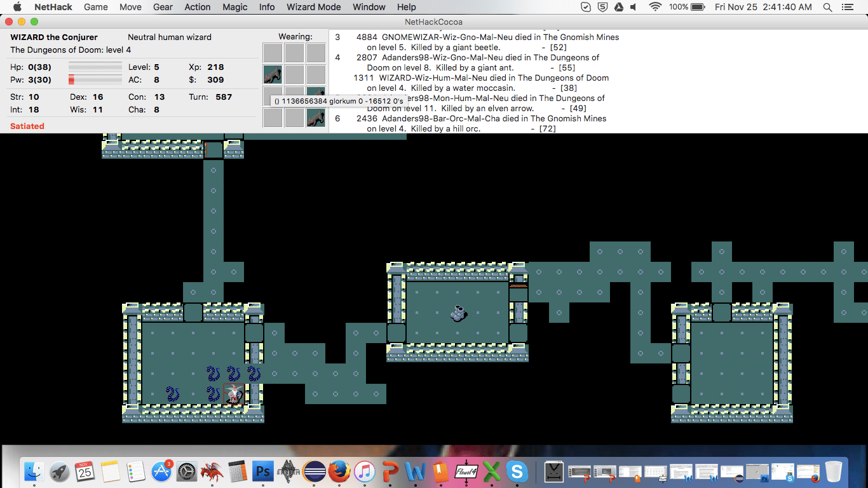Open Skype from the Dock
This screenshot has width=868, height=488.
tap(517, 471)
